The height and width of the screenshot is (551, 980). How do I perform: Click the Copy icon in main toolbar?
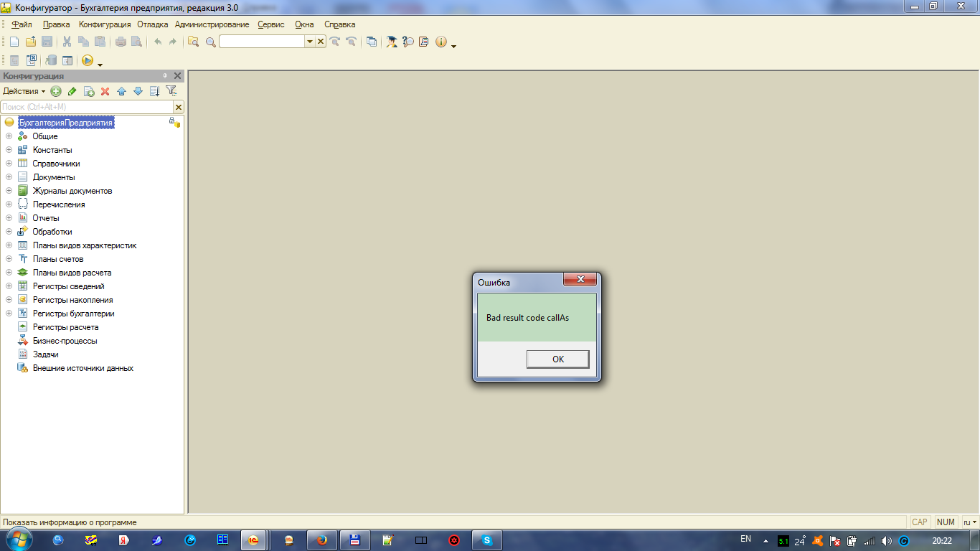click(x=83, y=42)
